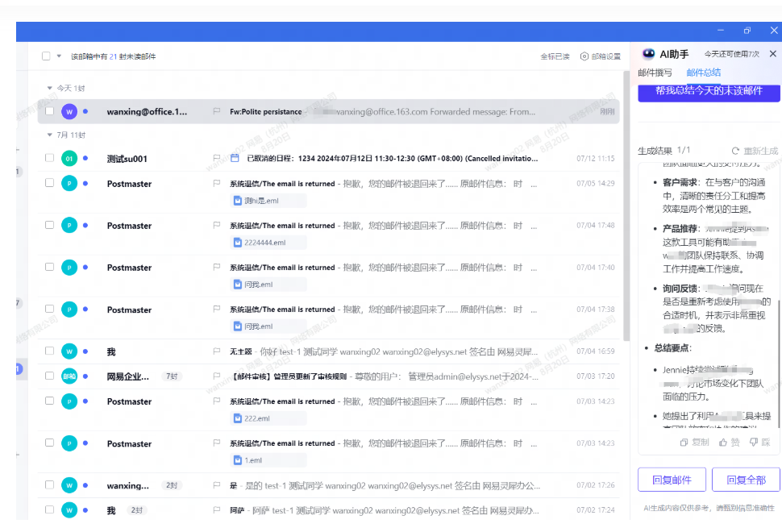Click the avatar of 测试su001 sender
The width and height of the screenshot is (782, 532).
coord(69,159)
